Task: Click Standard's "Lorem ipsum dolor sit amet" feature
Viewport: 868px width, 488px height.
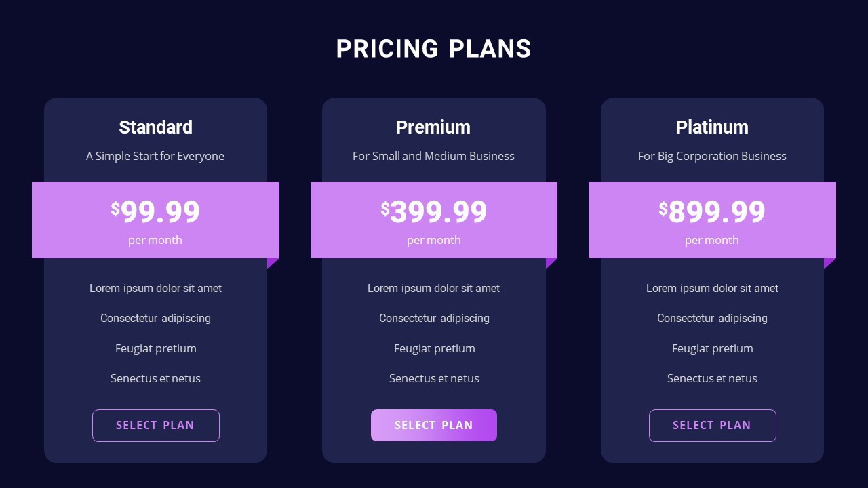Action: [155, 289]
